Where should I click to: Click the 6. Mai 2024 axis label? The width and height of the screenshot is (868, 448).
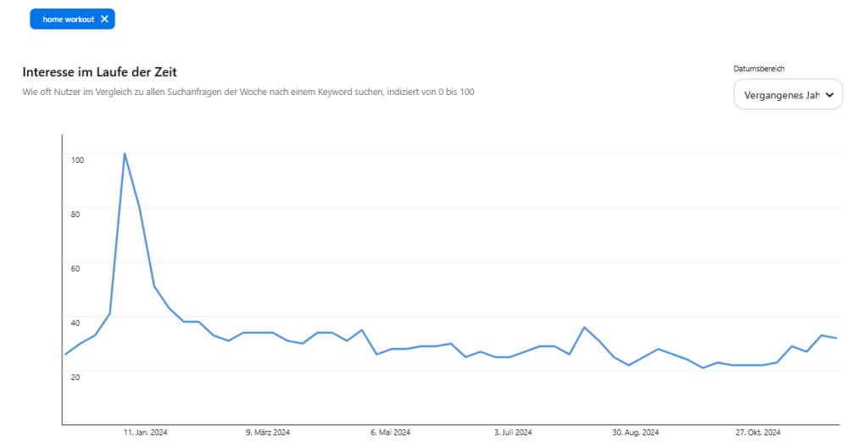390,433
